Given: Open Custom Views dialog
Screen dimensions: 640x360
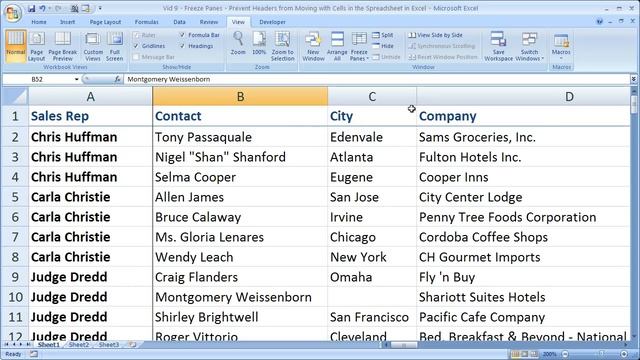Looking at the screenshot, I should tap(93, 46).
